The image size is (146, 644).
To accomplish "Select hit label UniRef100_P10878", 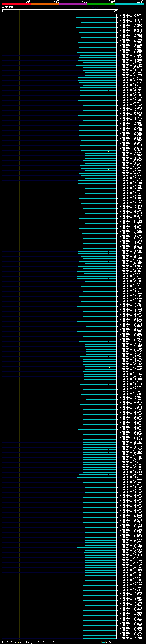I will click(x=131, y=253).
